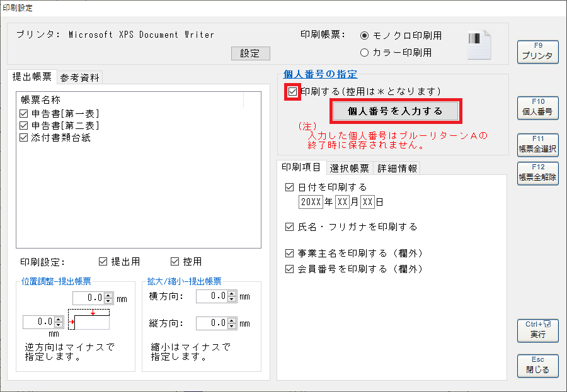Run printing with the 実行 button
Screen dimensions: 567x392
point(538,330)
